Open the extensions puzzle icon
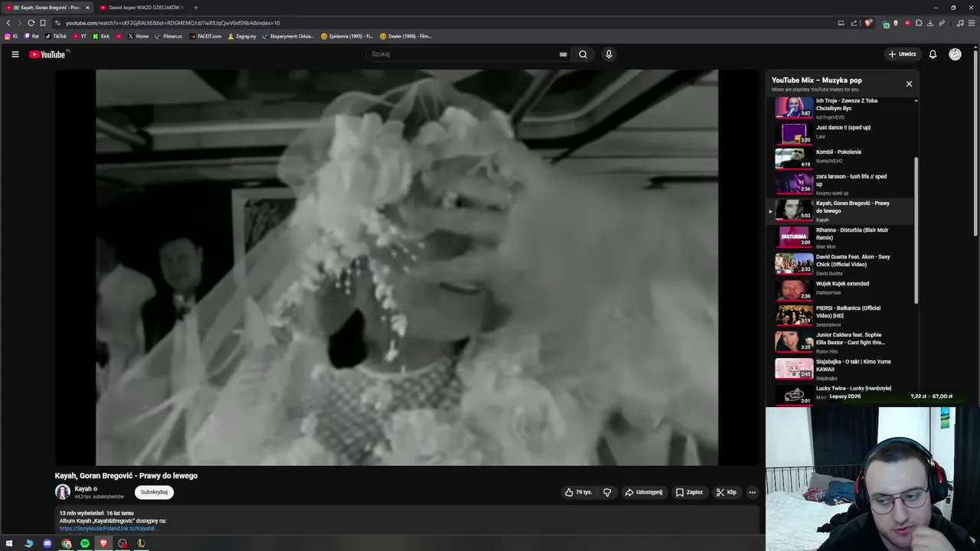 pos(919,23)
